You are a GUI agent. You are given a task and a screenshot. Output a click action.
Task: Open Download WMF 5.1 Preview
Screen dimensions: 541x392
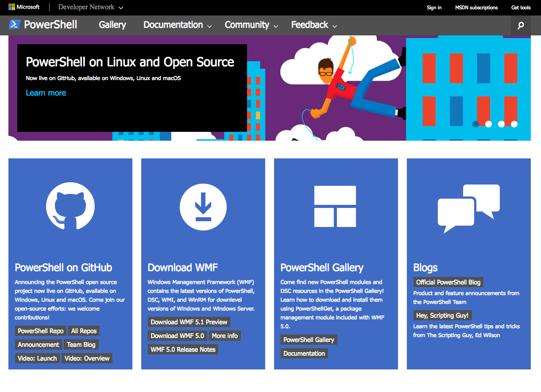point(189,322)
